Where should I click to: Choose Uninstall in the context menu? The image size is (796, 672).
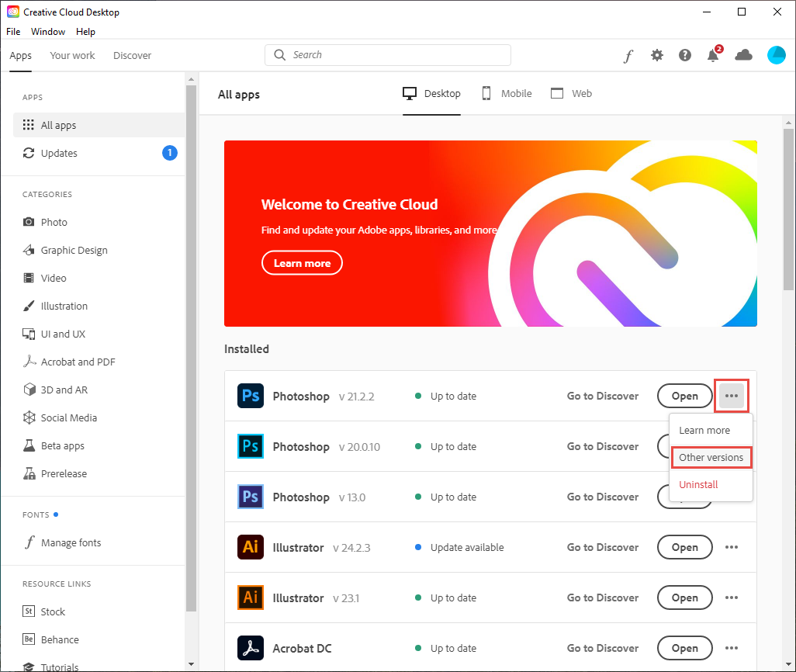(x=698, y=484)
